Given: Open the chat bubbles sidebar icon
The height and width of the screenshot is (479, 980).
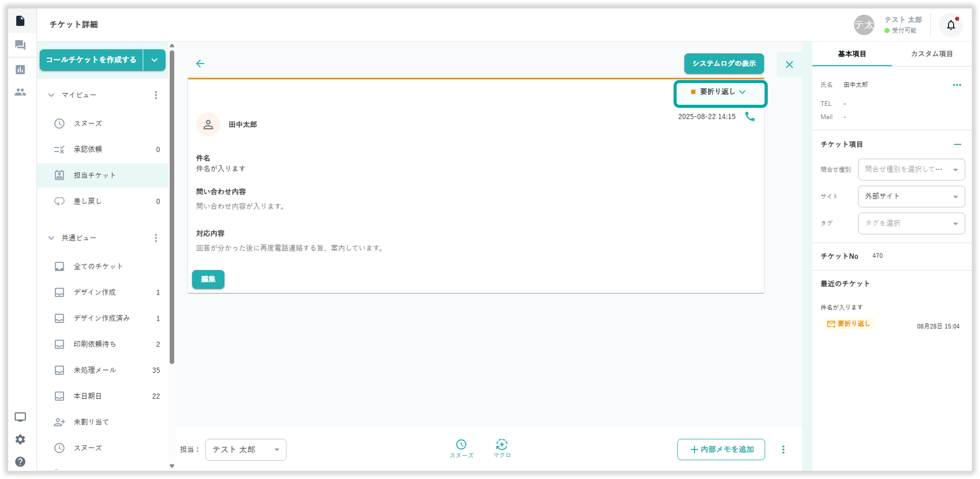Looking at the screenshot, I should click(20, 45).
